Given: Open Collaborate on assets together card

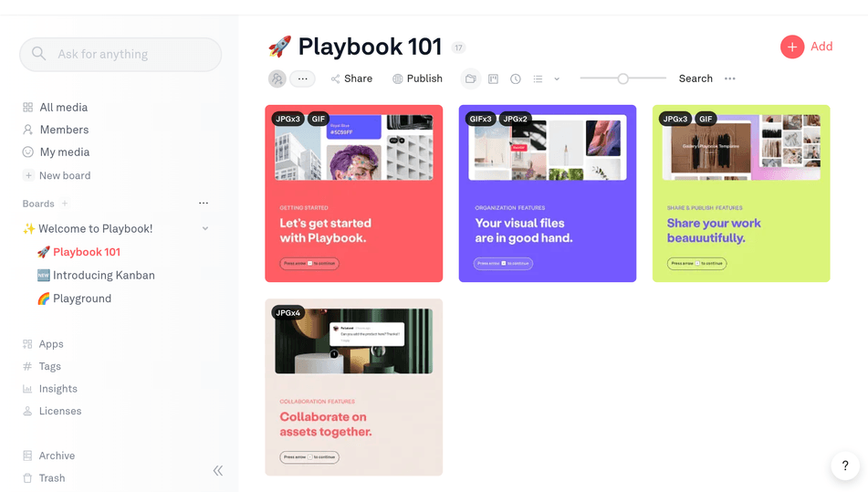Looking at the screenshot, I should click(x=354, y=387).
